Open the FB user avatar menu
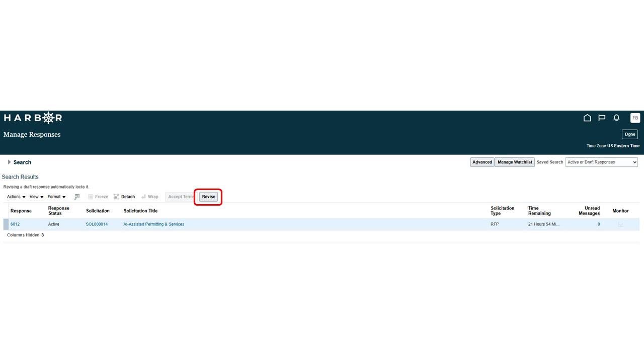Viewport: 644px width, 362px height. [x=635, y=118]
